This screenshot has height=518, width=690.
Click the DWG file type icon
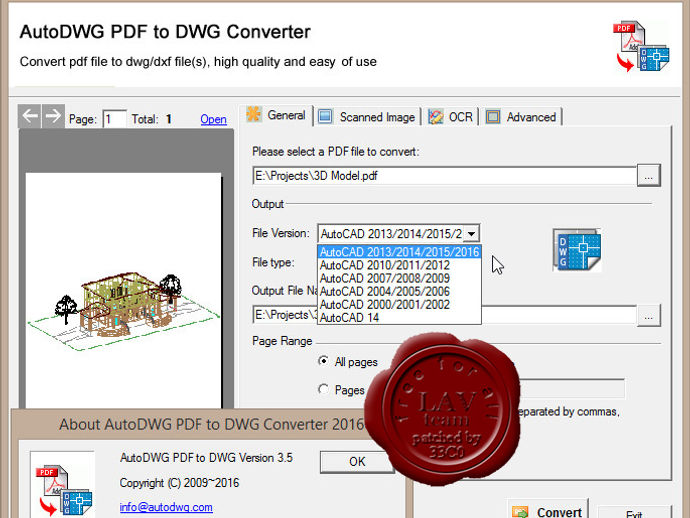[x=577, y=250]
